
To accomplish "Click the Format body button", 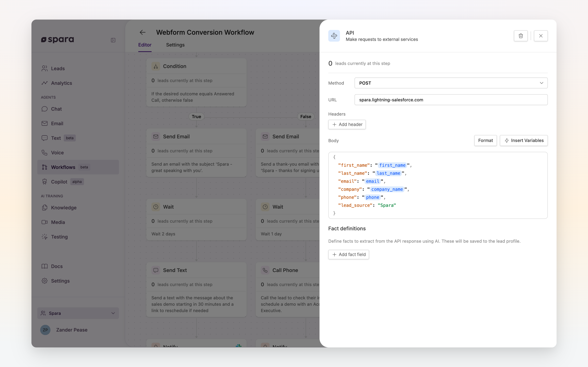I will coord(486,140).
